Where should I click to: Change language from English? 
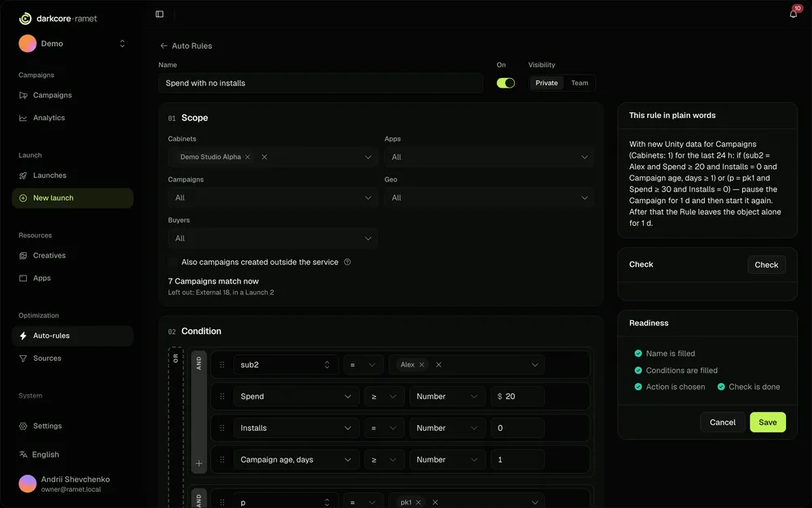(x=45, y=454)
